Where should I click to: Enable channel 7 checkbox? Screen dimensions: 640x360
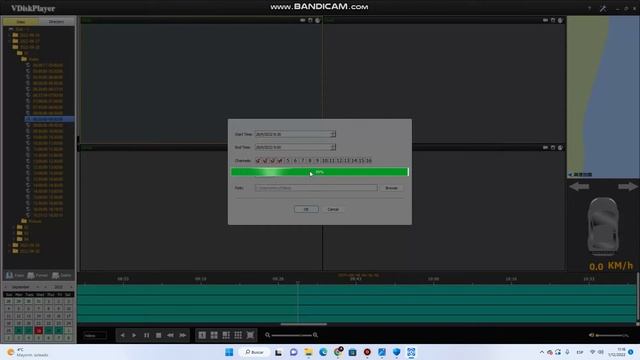302,160
